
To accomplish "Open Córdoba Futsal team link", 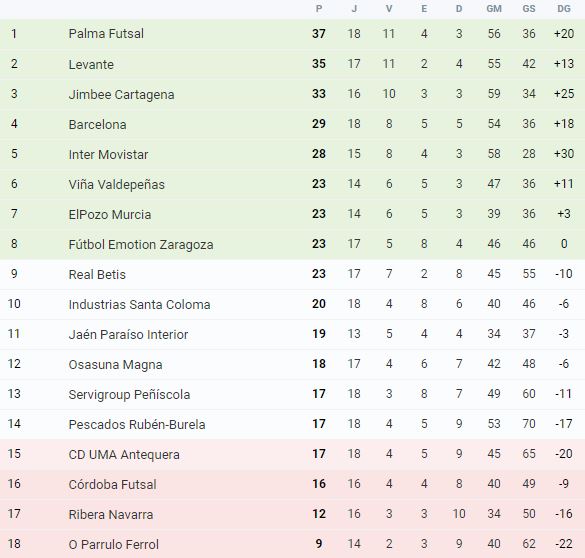I will coord(112,484).
